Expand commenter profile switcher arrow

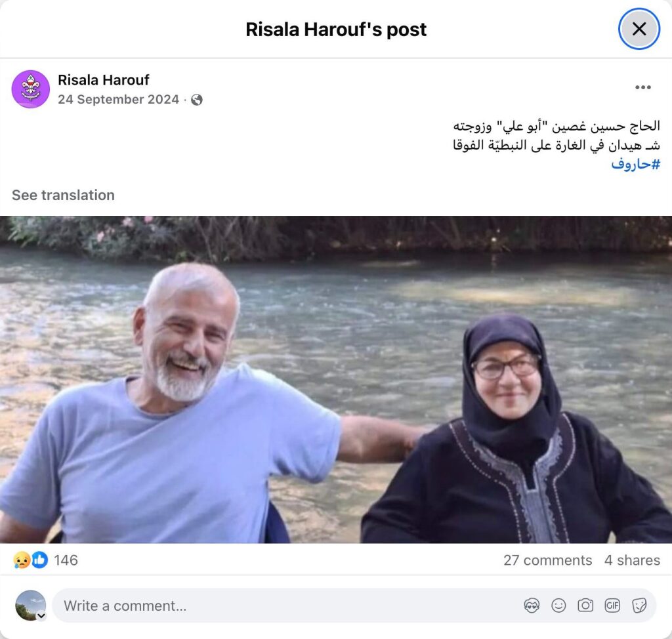[41, 616]
